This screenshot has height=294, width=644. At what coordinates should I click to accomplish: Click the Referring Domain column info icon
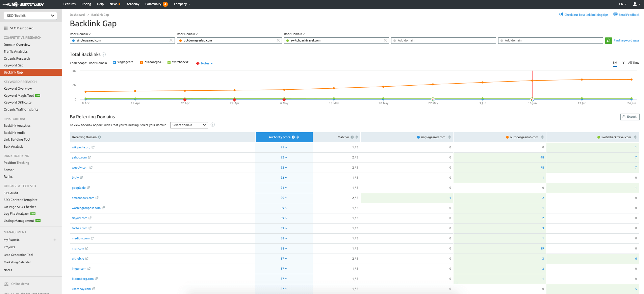[100, 137]
